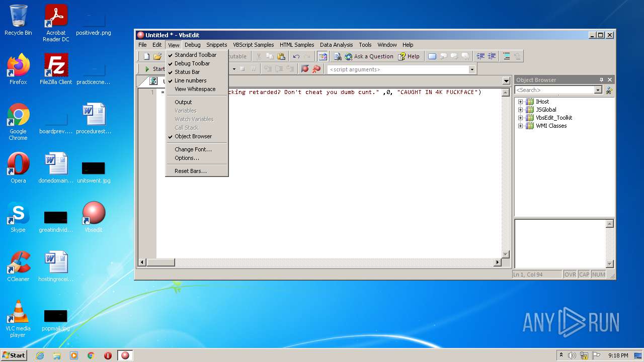Toggle Object Browser toolbar icon

[323, 56]
